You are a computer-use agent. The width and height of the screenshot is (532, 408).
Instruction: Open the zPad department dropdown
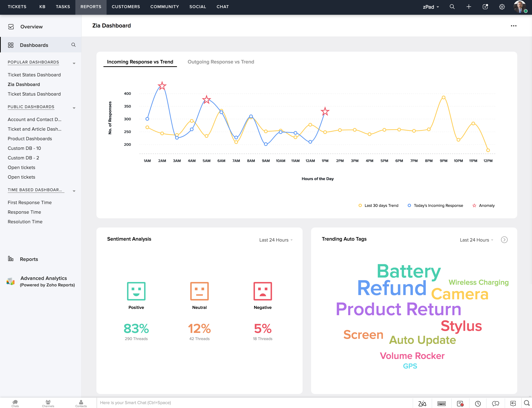click(431, 7)
